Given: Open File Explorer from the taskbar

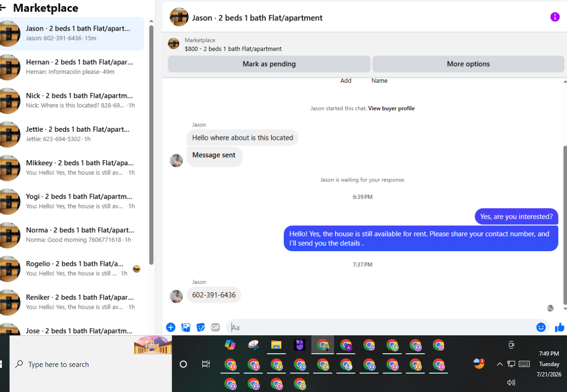Looking at the screenshot, I should (276, 345).
